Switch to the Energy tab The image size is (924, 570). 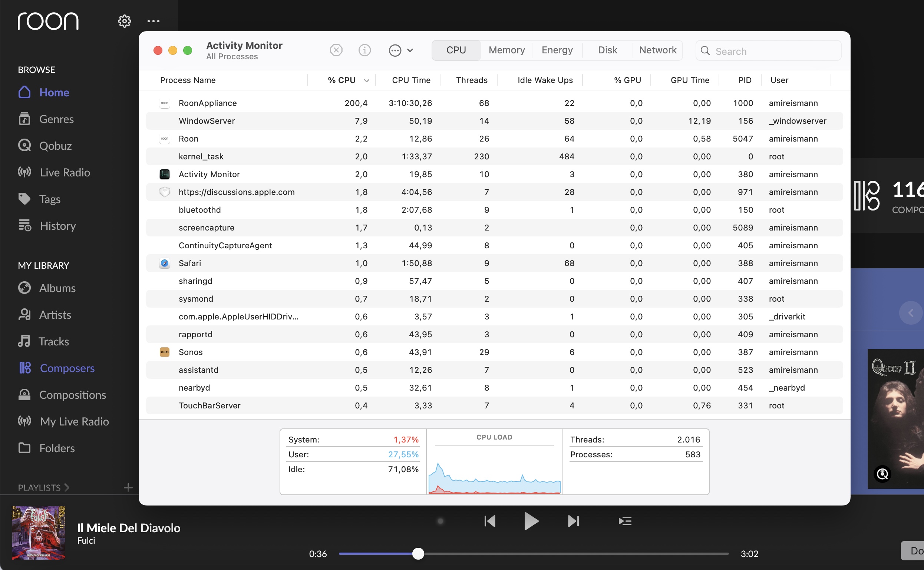point(557,50)
